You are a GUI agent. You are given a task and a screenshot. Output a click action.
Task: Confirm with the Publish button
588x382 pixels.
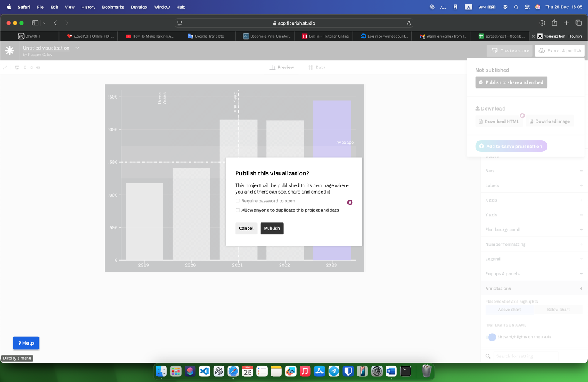[x=272, y=228]
